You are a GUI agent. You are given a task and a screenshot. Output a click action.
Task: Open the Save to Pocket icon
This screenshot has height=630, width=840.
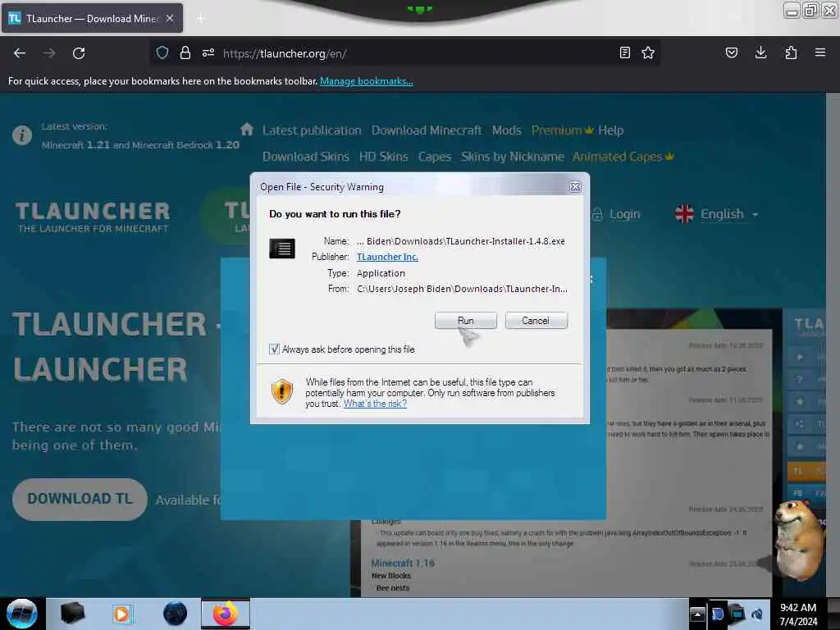(731, 52)
